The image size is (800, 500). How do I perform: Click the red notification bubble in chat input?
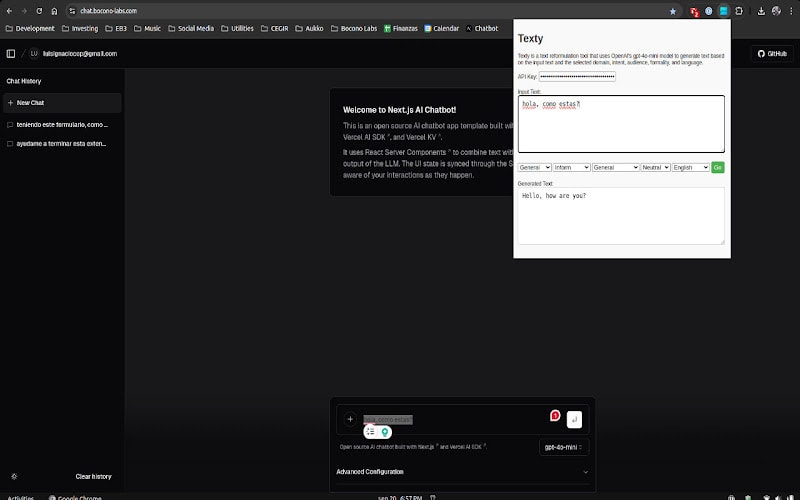pyautogui.click(x=555, y=416)
